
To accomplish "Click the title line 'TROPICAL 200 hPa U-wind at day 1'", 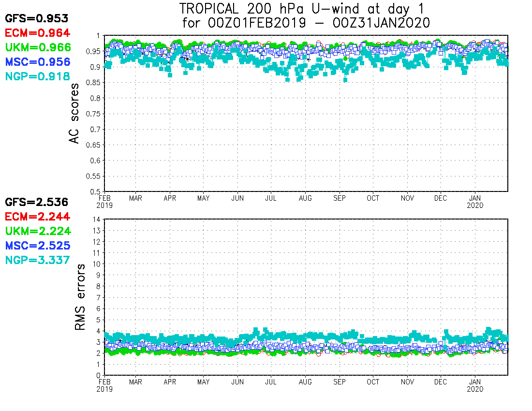I will pyautogui.click(x=302, y=9).
